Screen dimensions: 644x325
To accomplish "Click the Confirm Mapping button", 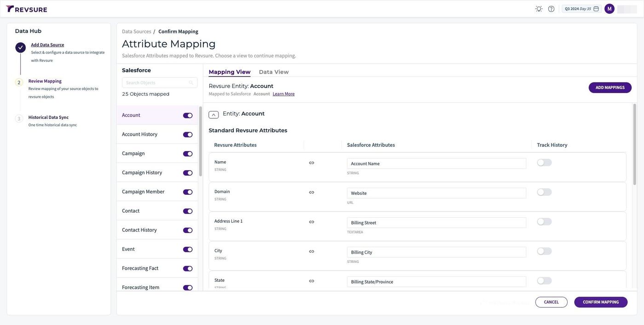I will [x=601, y=302].
